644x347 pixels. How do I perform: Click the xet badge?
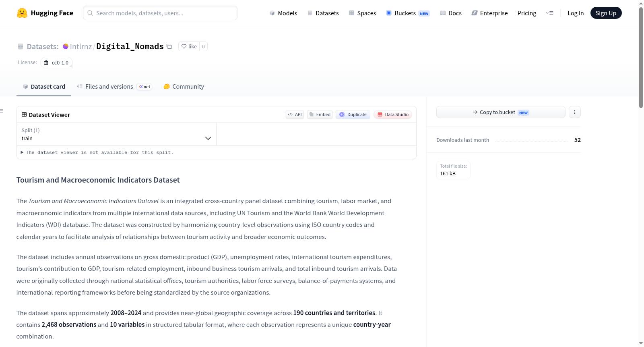[x=144, y=87]
